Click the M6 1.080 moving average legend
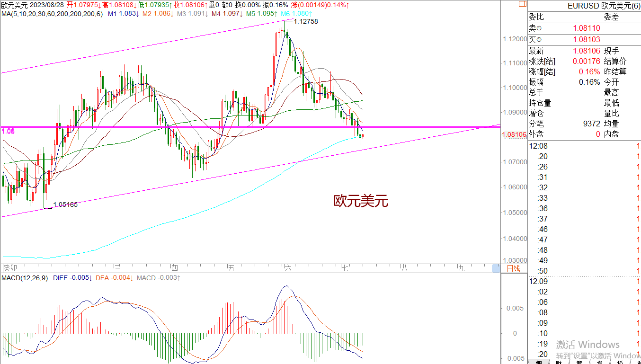 296,14
